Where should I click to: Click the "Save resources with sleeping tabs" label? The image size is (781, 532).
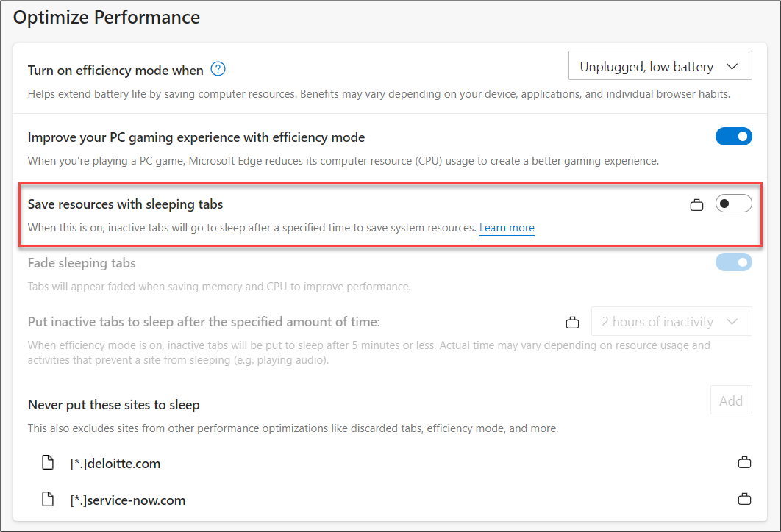[x=125, y=204]
